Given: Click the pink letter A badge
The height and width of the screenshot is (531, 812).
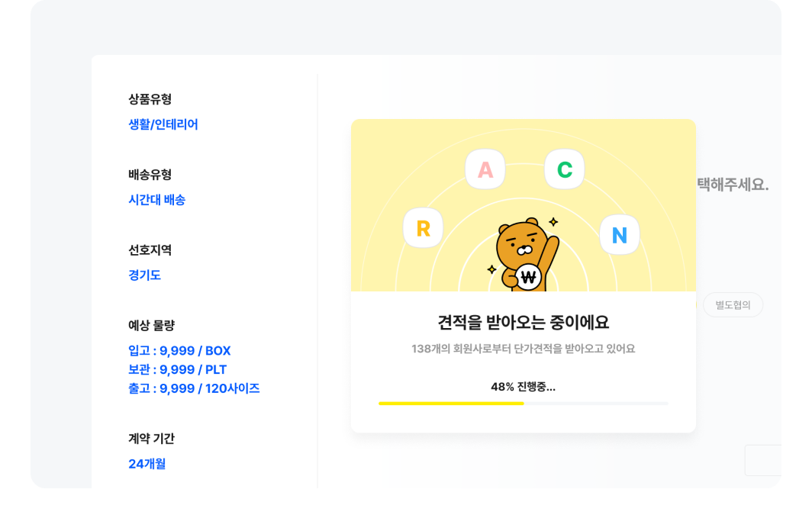Looking at the screenshot, I should click(x=485, y=169).
